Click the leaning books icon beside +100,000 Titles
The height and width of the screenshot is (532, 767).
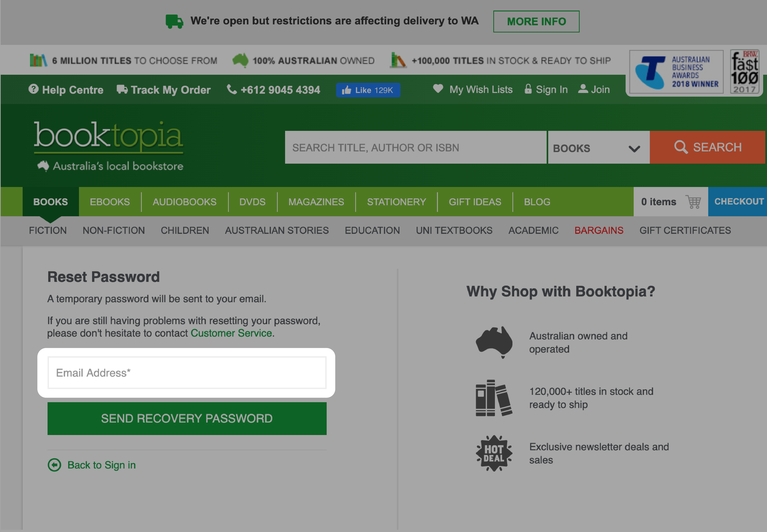tap(398, 60)
